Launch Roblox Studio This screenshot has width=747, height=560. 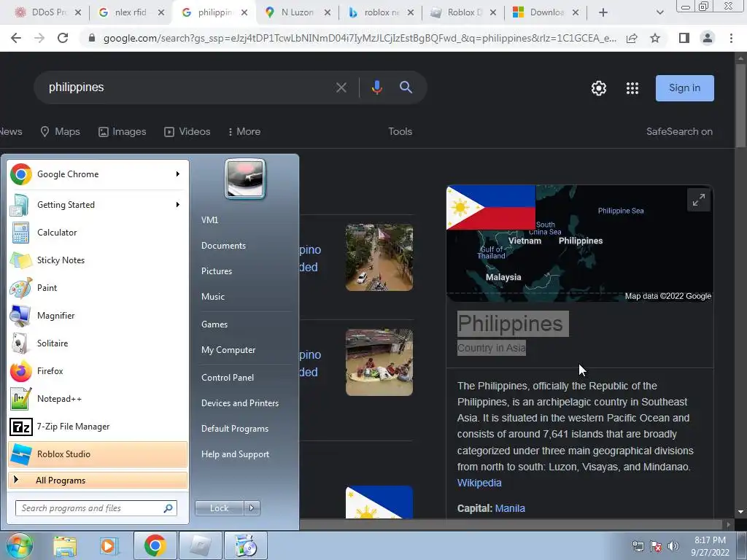pos(98,454)
